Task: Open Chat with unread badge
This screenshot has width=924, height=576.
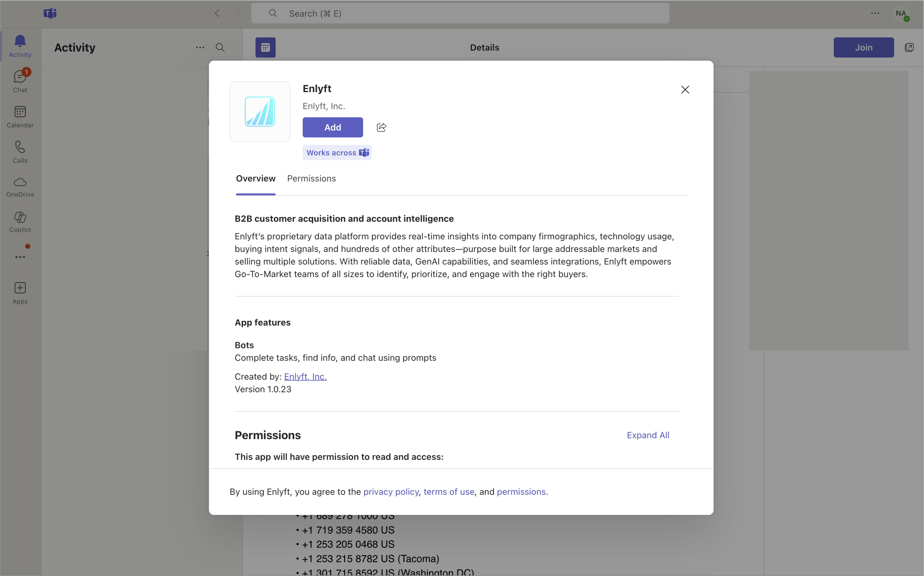Action: coord(20,81)
